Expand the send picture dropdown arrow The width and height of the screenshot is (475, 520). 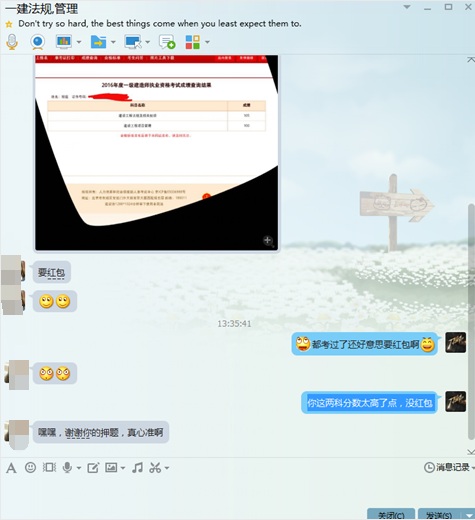point(123,468)
